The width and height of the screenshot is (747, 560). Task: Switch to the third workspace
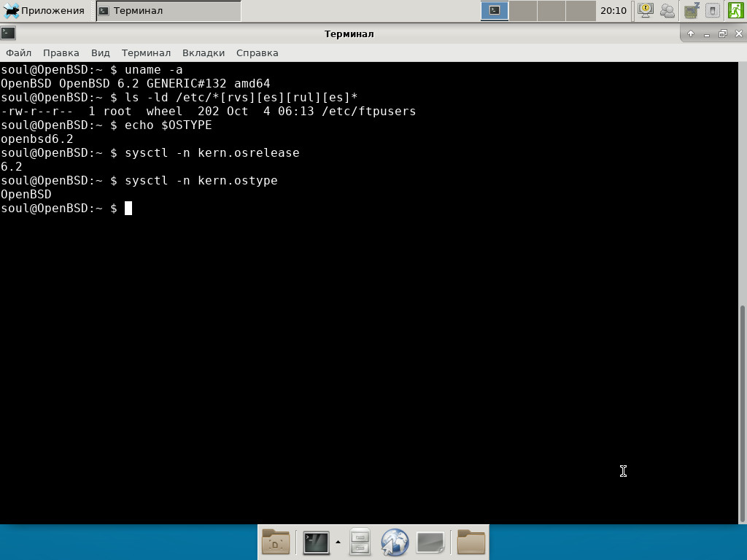click(x=551, y=10)
